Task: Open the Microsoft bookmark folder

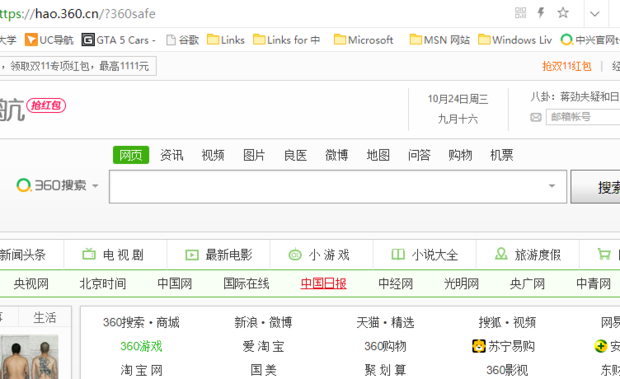Action: coord(363,40)
